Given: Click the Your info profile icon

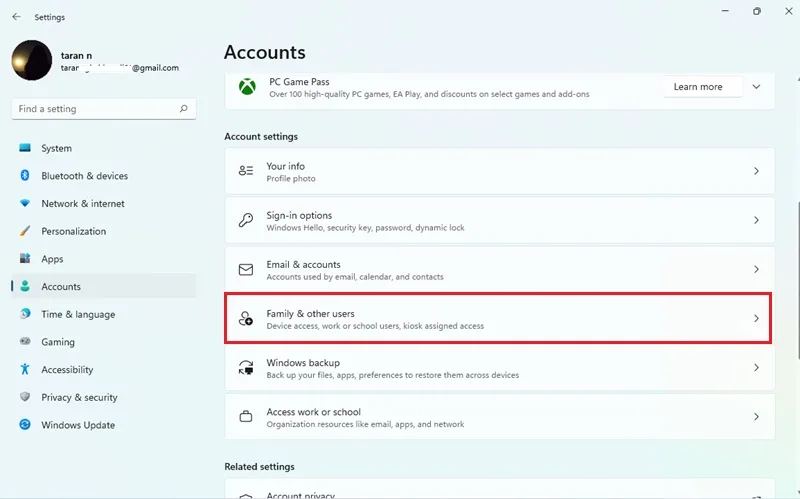Looking at the screenshot, I should (x=246, y=170).
